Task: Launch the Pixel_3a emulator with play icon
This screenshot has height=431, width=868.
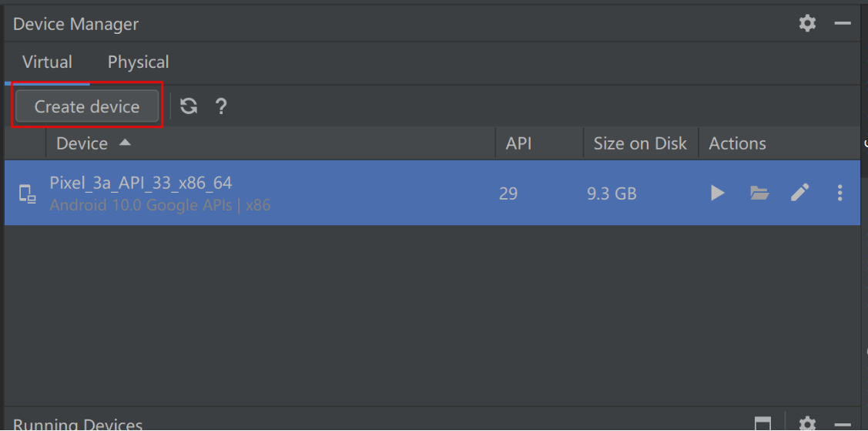Action: pyautogui.click(x=718, y=193)
